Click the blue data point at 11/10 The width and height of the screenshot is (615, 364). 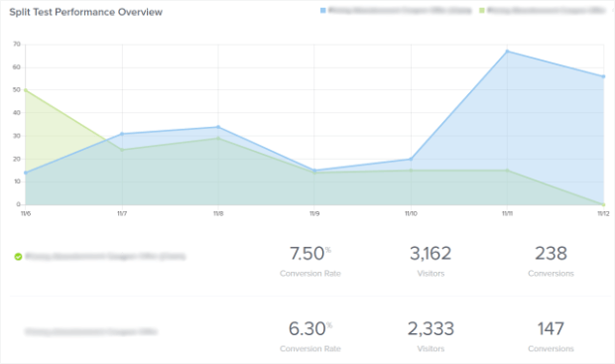click(x=411, y=159)
